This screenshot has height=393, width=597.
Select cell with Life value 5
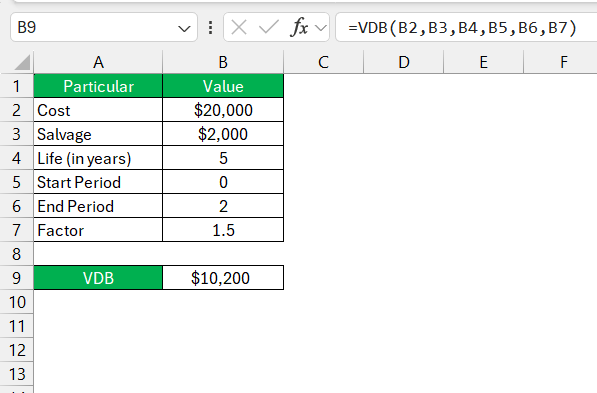pos(223,158)
